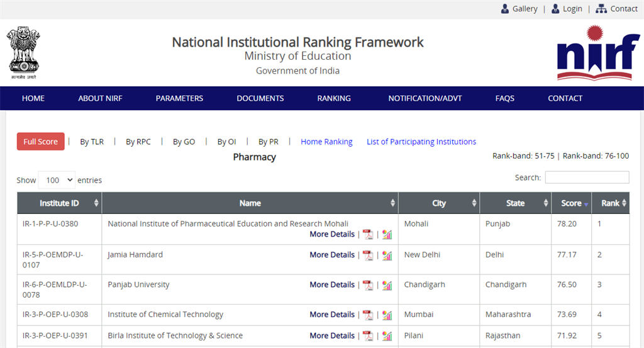The width and height of the screenshot is (644, 348).
Task: Open PDF icon for Birla Institute row
Action: click(x=367, y=335)
